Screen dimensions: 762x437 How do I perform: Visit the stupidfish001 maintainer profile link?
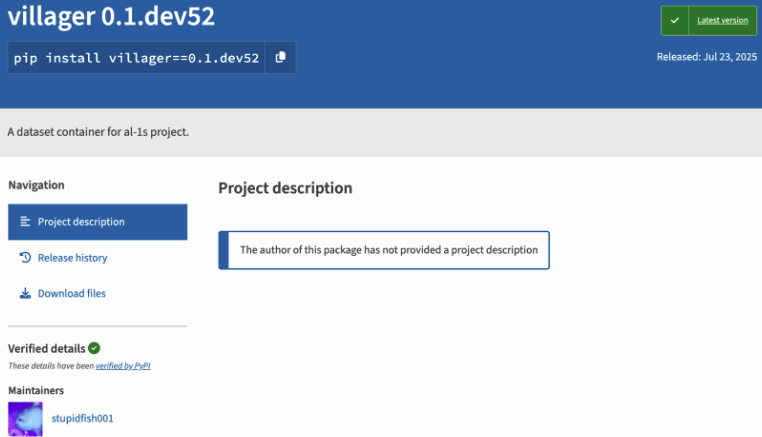(x=82, y=418)
